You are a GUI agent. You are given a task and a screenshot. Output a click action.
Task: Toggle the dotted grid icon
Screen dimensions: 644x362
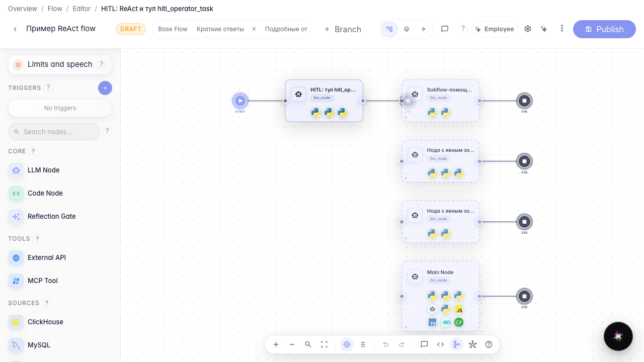(x=363, y=344)
